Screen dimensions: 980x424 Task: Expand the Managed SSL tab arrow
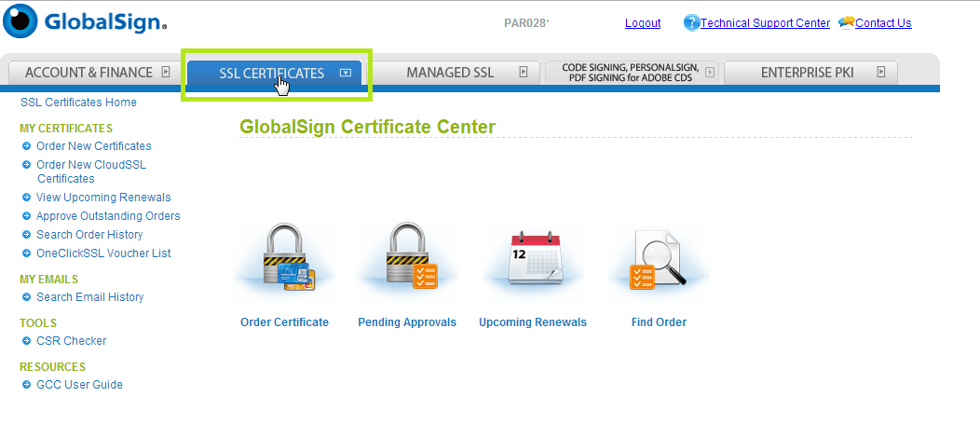pos(524,72)
